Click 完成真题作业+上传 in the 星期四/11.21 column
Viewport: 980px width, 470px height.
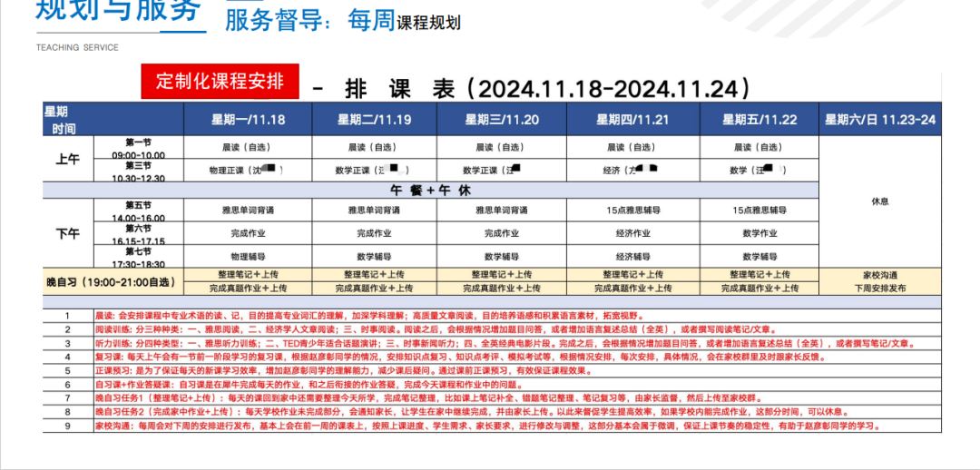632,289
